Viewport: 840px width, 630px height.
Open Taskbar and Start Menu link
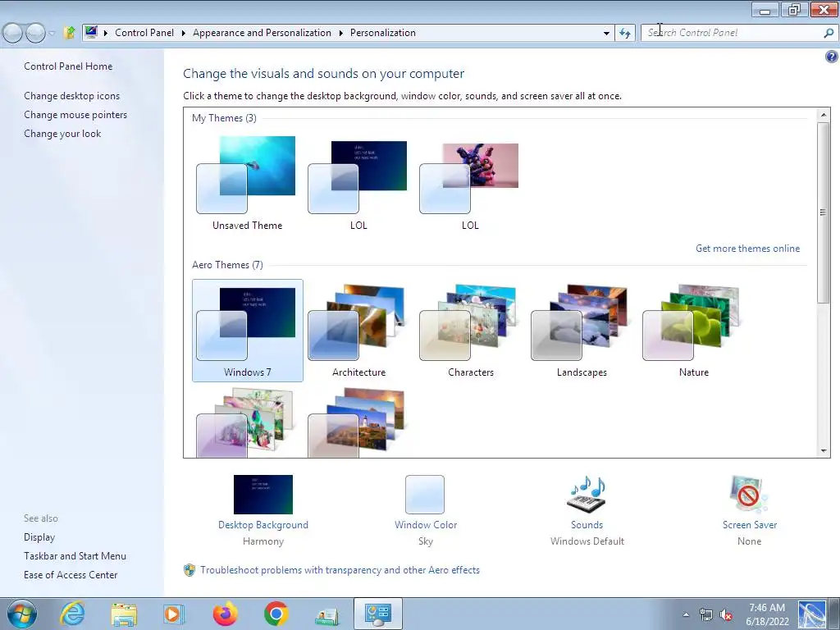click(75, 556)
